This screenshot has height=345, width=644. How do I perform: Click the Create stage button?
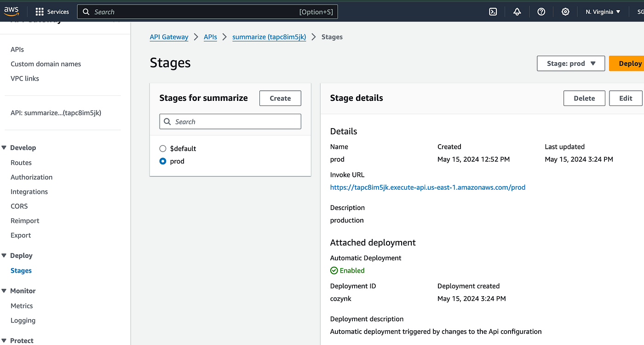point(280,98)
